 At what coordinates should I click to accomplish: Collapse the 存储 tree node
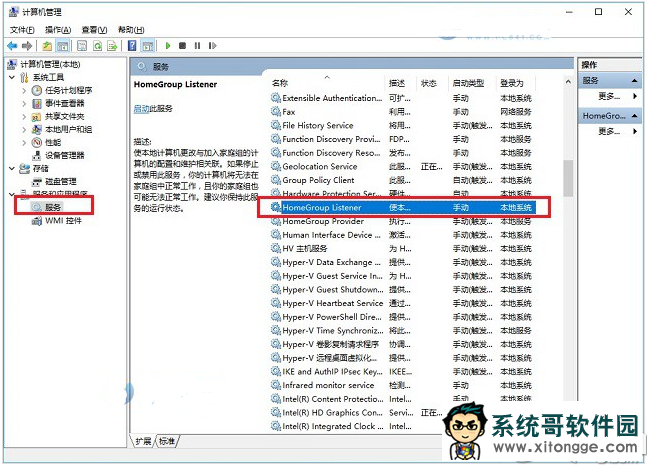(x=12, y=168)
